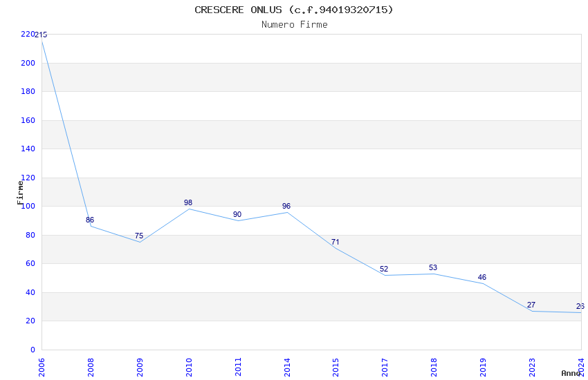The height and width of the screenshot is (380, 588).
Task: Select the data label 96
Action: [x=286, y=207]
